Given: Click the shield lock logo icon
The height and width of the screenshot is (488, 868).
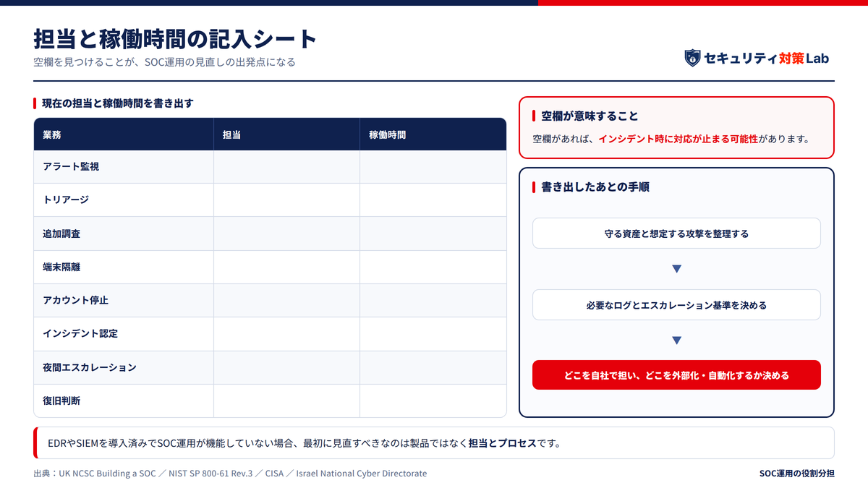Looking at the screenshot, I should point(692,58).
